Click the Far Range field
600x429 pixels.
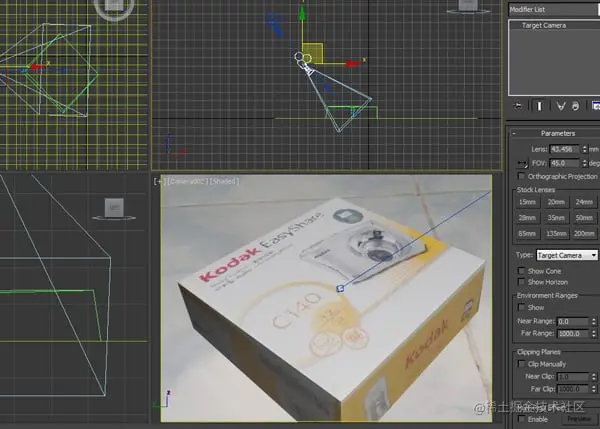pyautogui.click(x=572, y=334)
